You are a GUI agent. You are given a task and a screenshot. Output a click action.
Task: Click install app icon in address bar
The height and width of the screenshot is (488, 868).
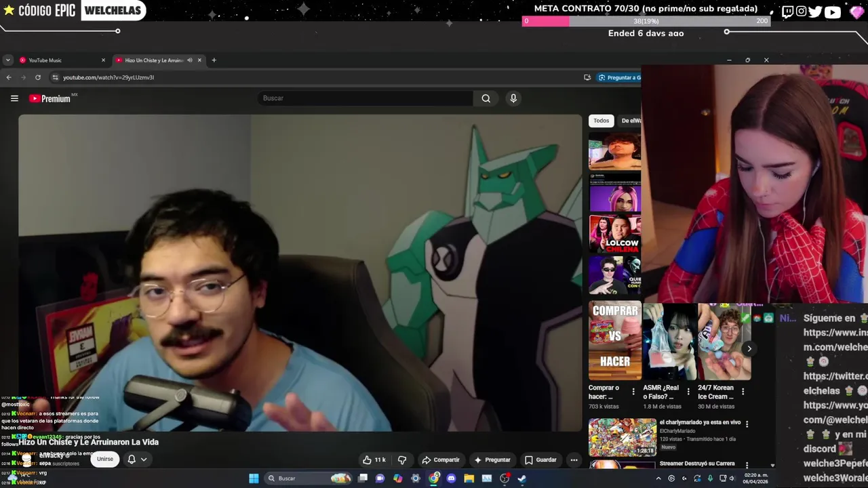(x=587, y=77)
